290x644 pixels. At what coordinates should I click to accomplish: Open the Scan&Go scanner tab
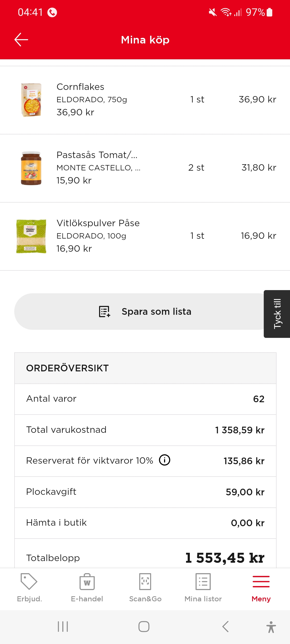[x=145, y=588]
